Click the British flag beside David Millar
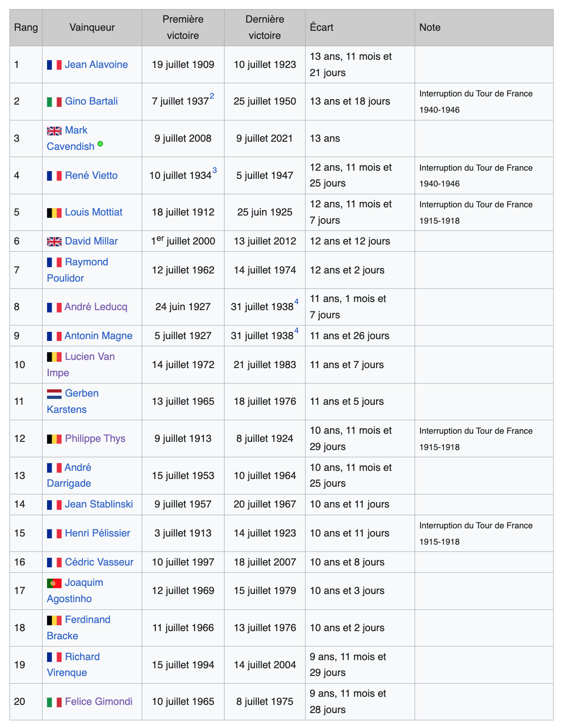 (x=54, y=242)
